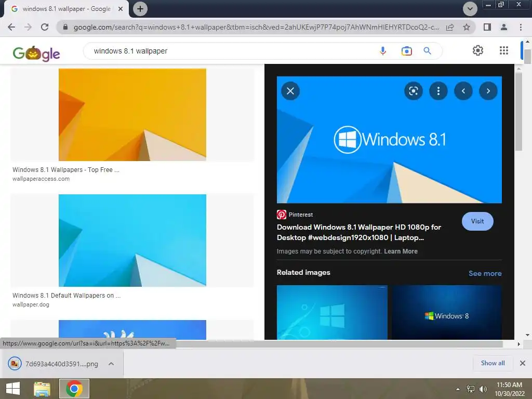Expand download item options chevron

[111, 364]
